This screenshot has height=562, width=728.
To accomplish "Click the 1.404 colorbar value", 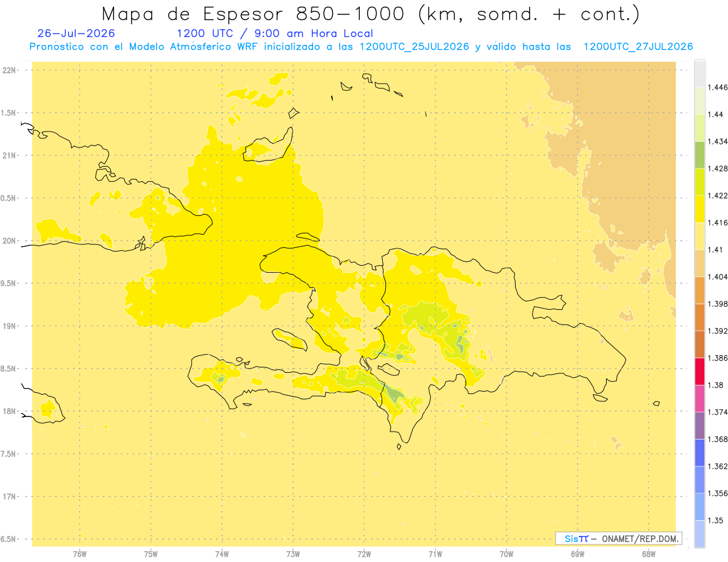I will pos(718,277).
